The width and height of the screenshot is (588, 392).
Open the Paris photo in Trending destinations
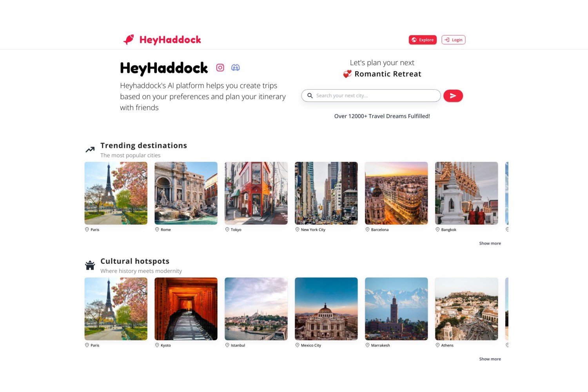(116, 193)
